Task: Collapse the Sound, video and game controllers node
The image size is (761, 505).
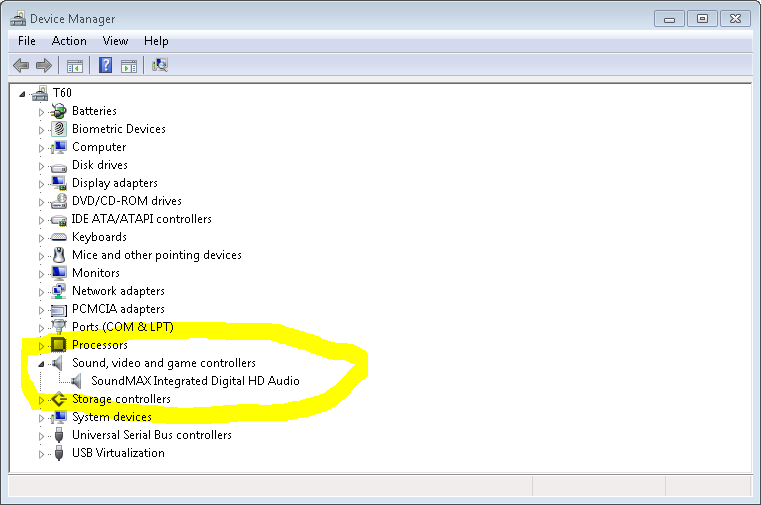Action: [x=42, y=364]
